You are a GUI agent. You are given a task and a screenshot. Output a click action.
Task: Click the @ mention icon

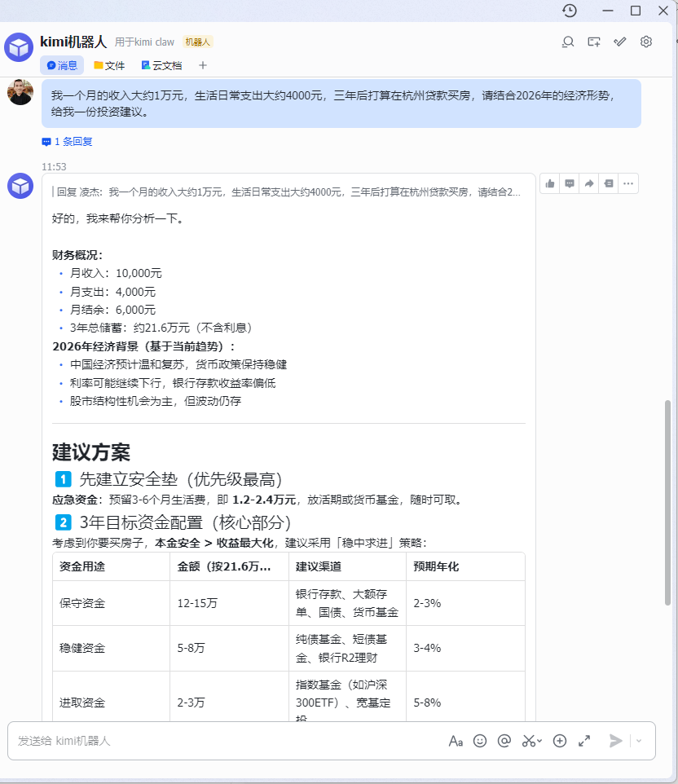(504, 741)
